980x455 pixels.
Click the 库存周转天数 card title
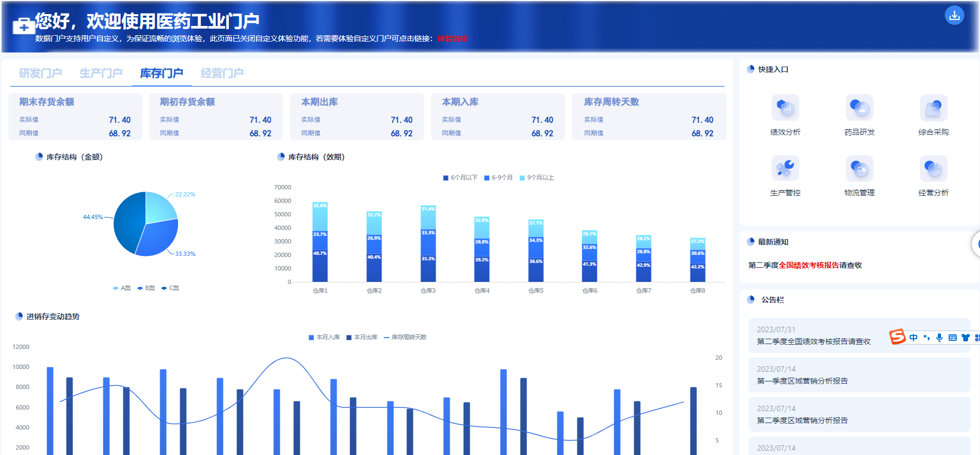click(x=612, y=102)
